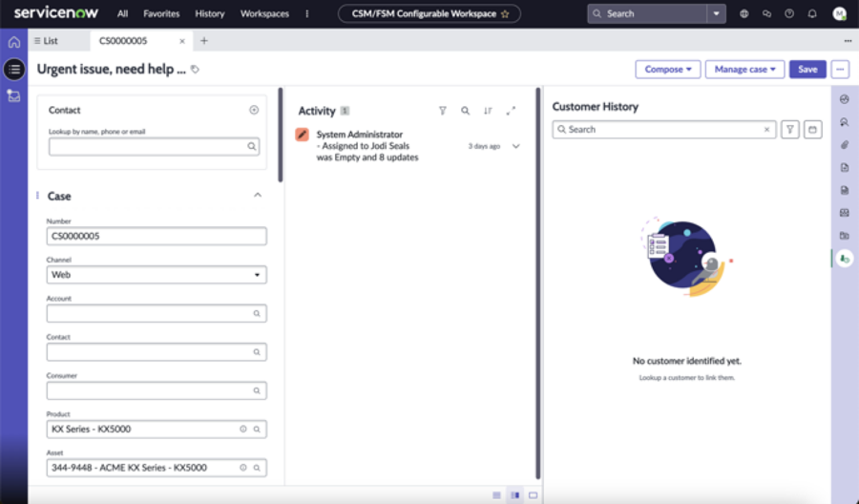Open the Customer History calendar date picker
This screenshot has width=859, height=504.
click(812, 130)
